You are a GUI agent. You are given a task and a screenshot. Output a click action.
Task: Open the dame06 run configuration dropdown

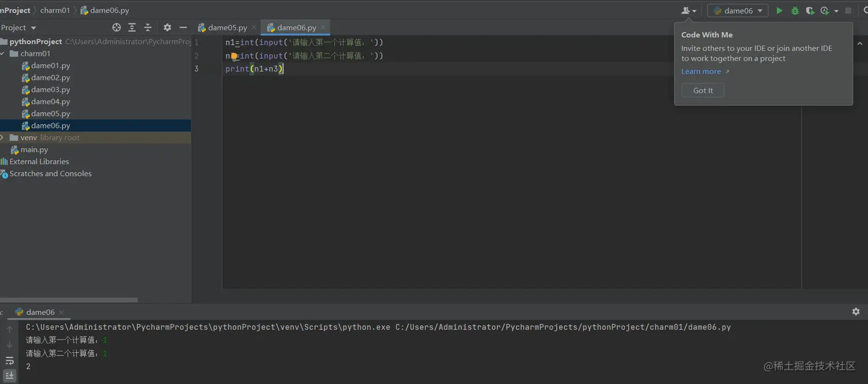pos(738,11)
